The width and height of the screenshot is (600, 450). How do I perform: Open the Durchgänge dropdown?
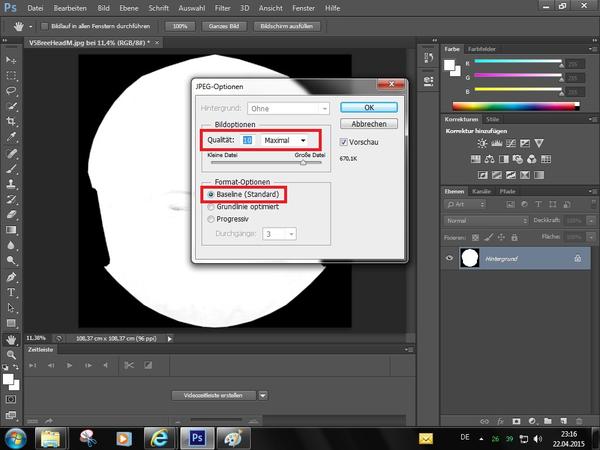point(279,234)
